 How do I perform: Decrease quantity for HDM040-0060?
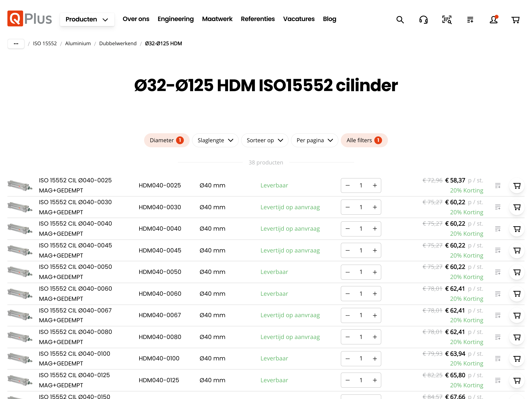point(348,294)
